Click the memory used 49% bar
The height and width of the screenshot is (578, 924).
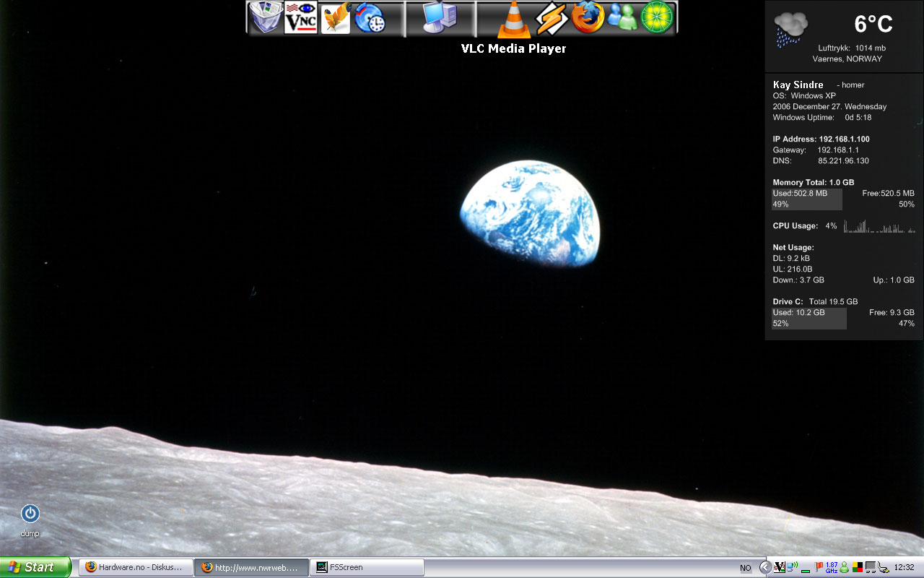click(807, 199)
